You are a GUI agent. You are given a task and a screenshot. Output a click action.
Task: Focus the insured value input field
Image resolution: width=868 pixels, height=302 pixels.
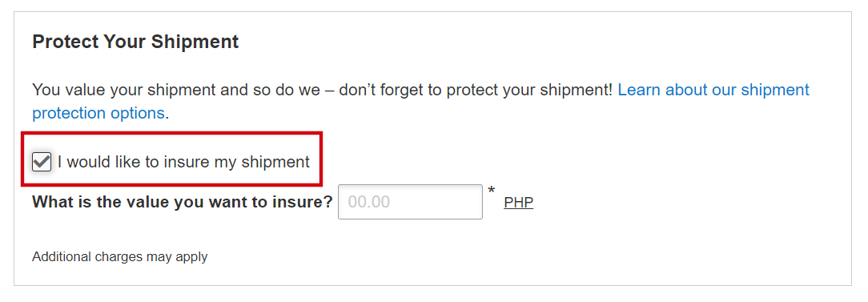410,202
